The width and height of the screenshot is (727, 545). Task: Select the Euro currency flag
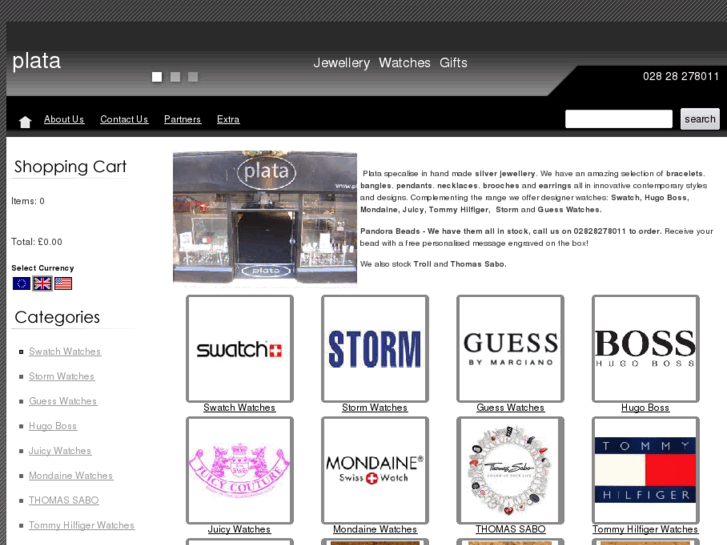pos(21,283)
